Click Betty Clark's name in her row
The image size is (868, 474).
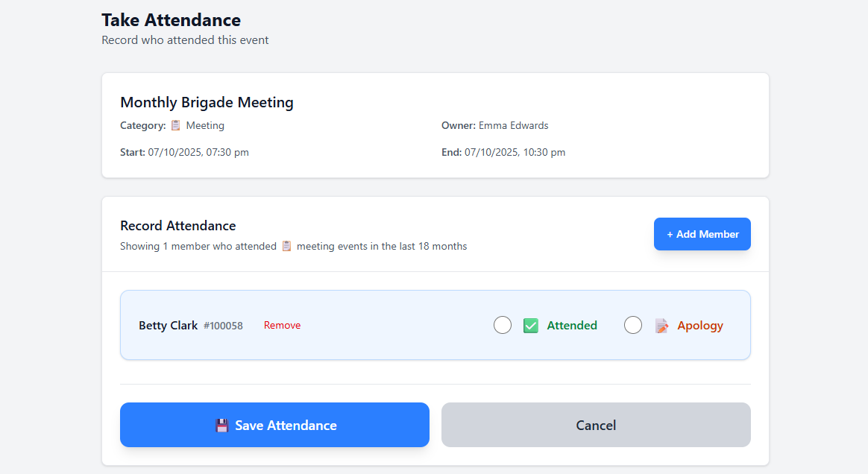[168, 325]
